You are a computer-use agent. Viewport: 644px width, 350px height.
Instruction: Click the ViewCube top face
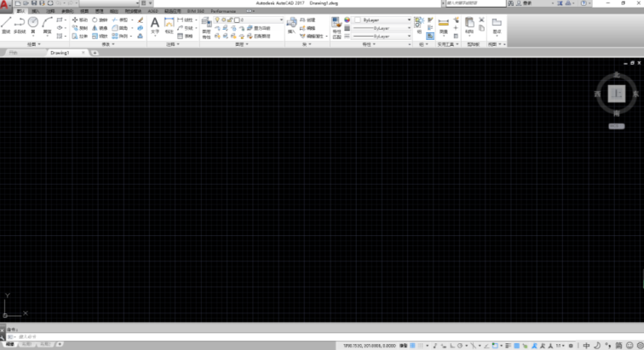point(615,89)
